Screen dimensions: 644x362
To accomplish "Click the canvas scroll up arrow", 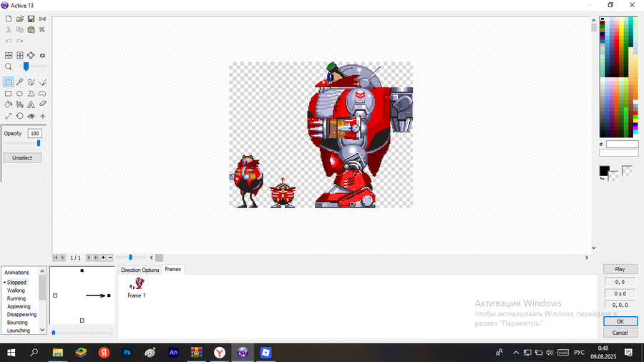I will pyautogui.click(x=593, y=20).
